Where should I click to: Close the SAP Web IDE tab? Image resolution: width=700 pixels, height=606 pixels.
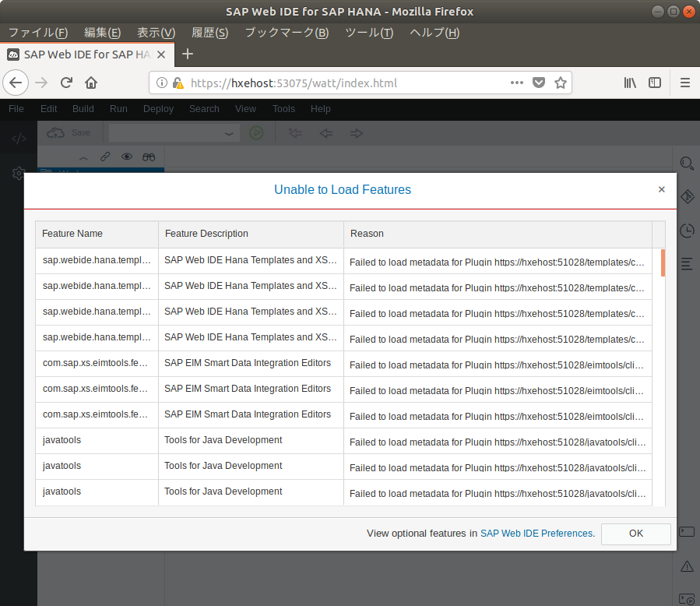tap(161, 55)
